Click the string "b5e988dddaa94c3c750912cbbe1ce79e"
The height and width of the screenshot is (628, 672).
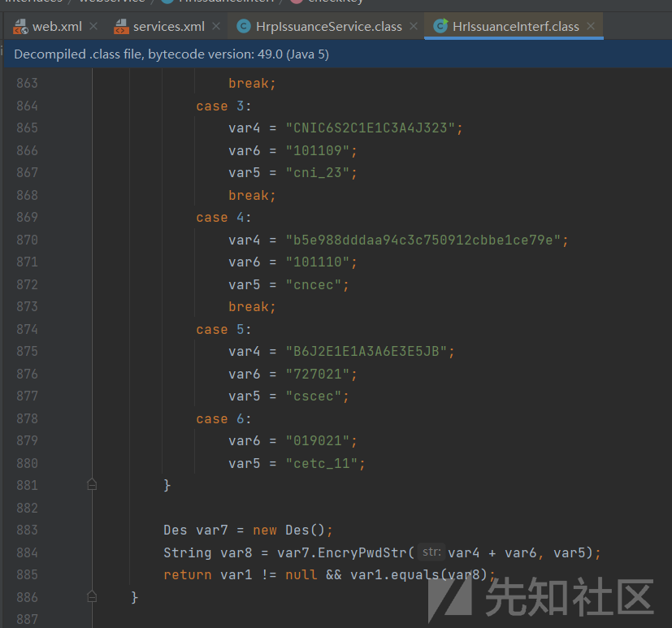pos(423,240)
